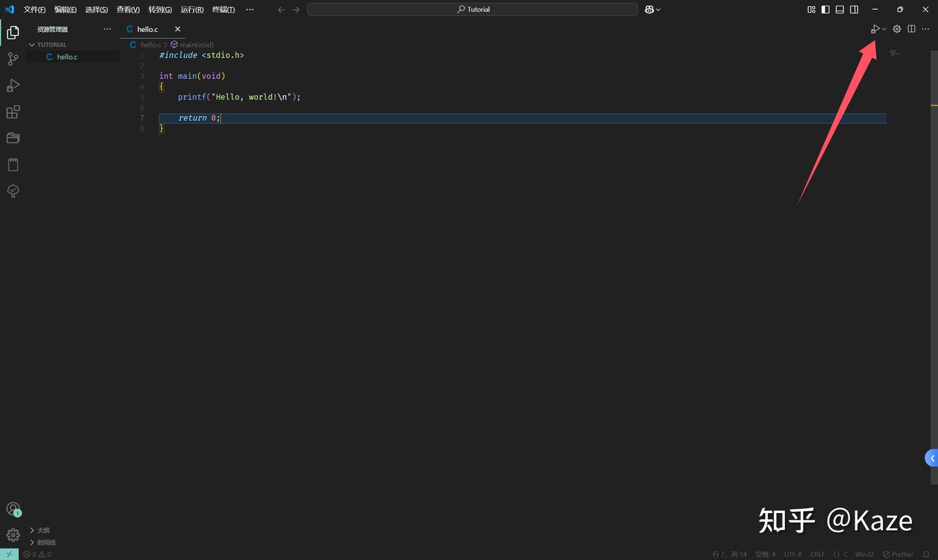938x560 pixels.
Task: Open the 运行(R) menu
Action: click(x=192, y=9)
